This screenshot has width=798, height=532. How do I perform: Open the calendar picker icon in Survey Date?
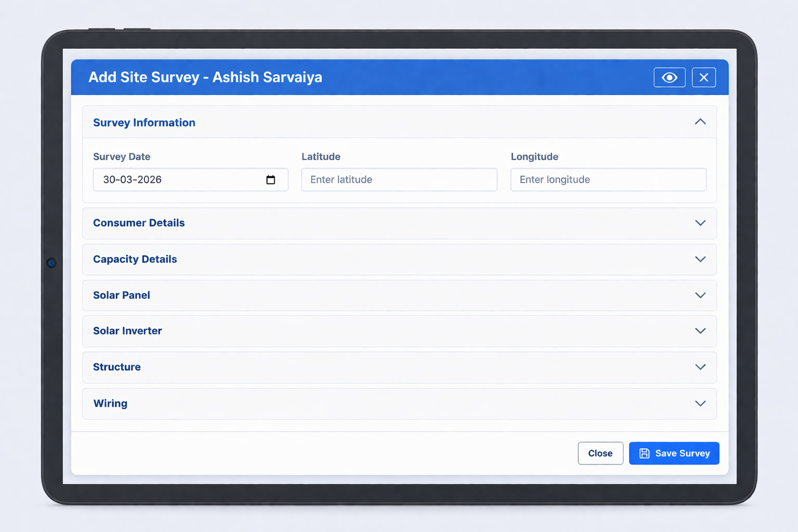click(x=271, y=180)
